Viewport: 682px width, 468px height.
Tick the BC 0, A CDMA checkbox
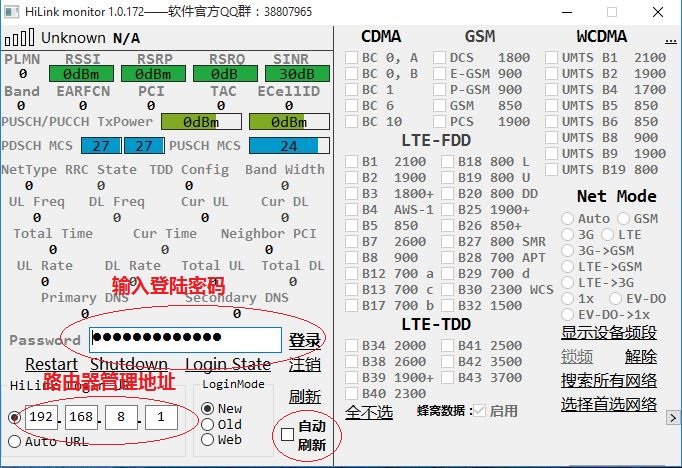click(351, 57)
